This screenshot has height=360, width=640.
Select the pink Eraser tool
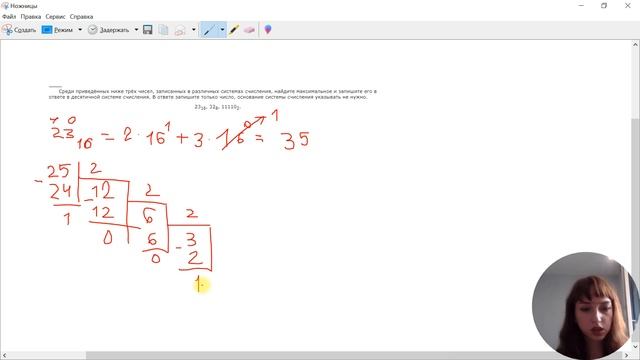pyautogui.click(x=249, y=30)
